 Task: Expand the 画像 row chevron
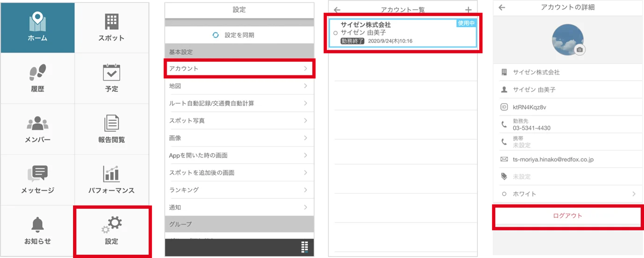306,138
